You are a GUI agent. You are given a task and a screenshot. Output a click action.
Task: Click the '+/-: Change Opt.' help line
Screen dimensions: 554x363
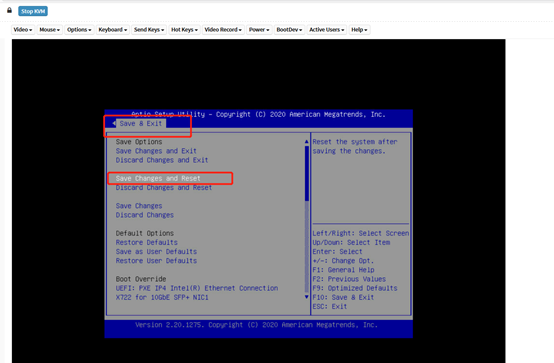(343, 261)
